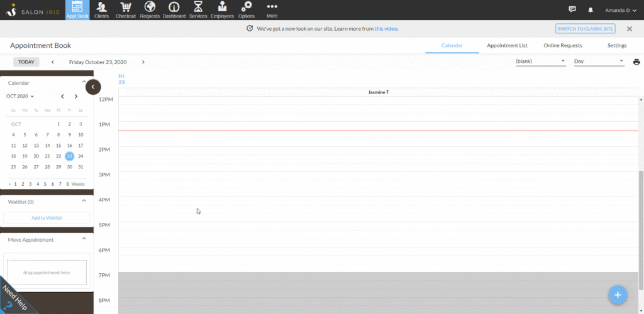The width and height of the screenshot is (644, 314).
Task: Switch to the Online Requests tab
Action: (x=562, y=46)
